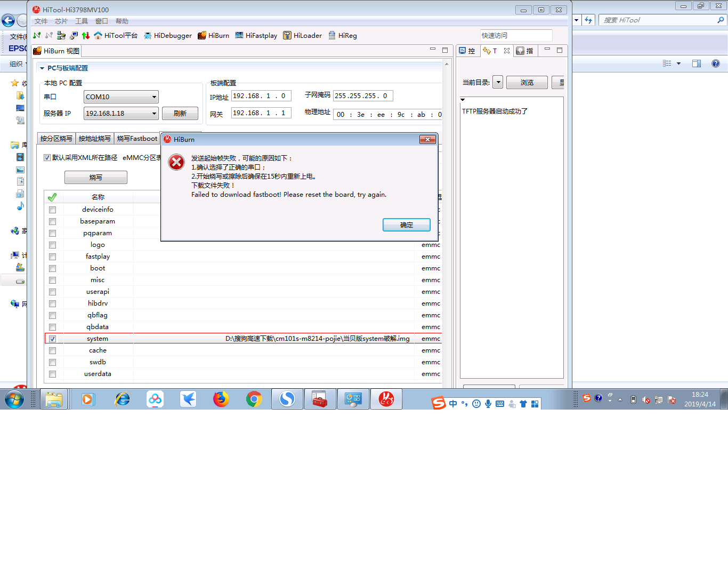Select the 按分区烧写 tab
This screenshot has height=576, width=728.
tap(56, 139)
